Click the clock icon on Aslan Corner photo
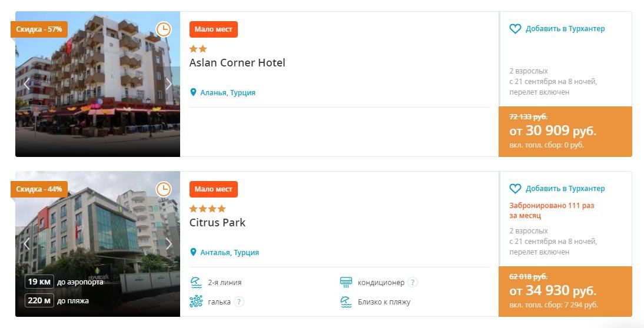The width and height of the screenshot is (644, 328). [163, 29]
